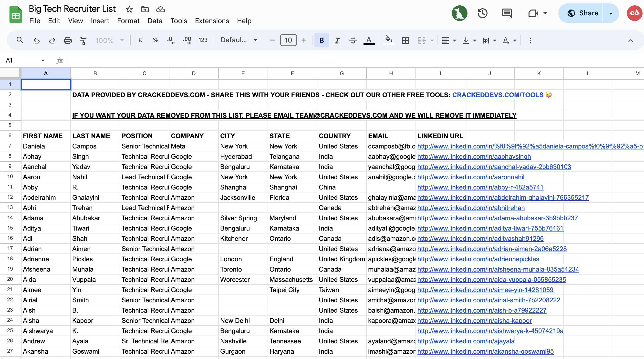
Task: Open the Tools menu
Action: [178, 21]
